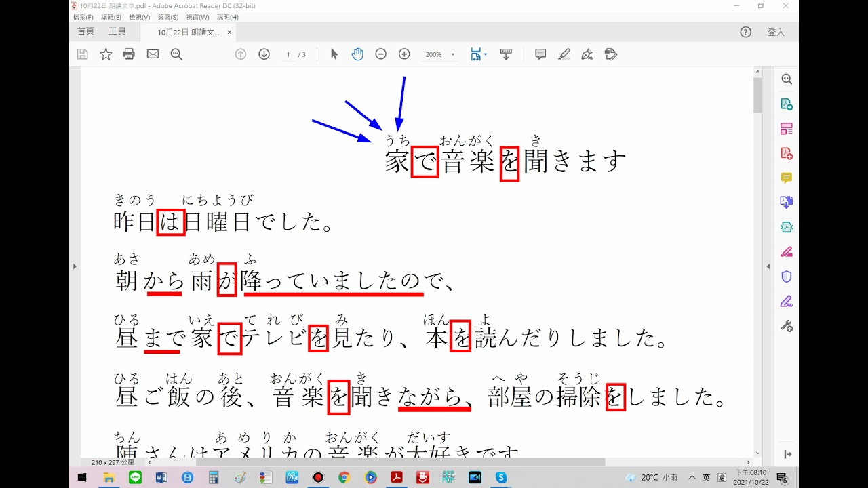Choose the selection arrow tool
This screenshot has width=868, height=488.
334,54
